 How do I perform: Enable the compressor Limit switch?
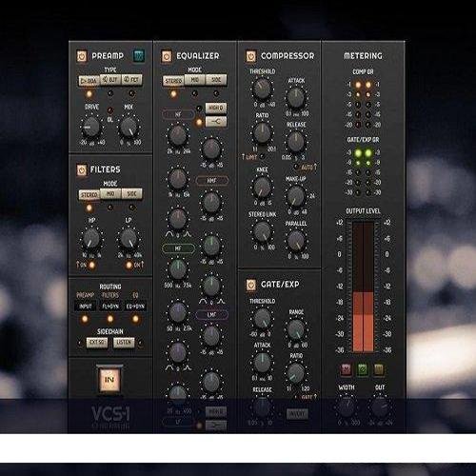263,156
